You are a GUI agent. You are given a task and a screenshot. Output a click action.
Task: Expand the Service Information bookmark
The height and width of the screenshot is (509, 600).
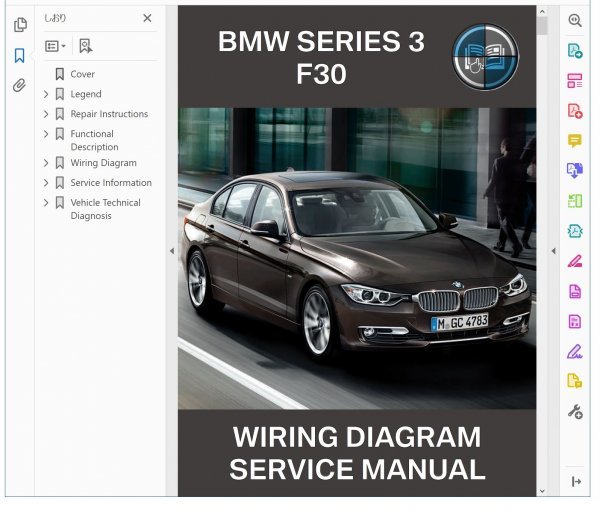pos(46,183)
